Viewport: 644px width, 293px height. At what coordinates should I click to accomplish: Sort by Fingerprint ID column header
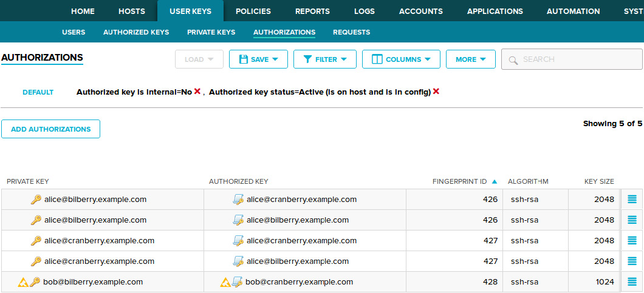[459, 181]
